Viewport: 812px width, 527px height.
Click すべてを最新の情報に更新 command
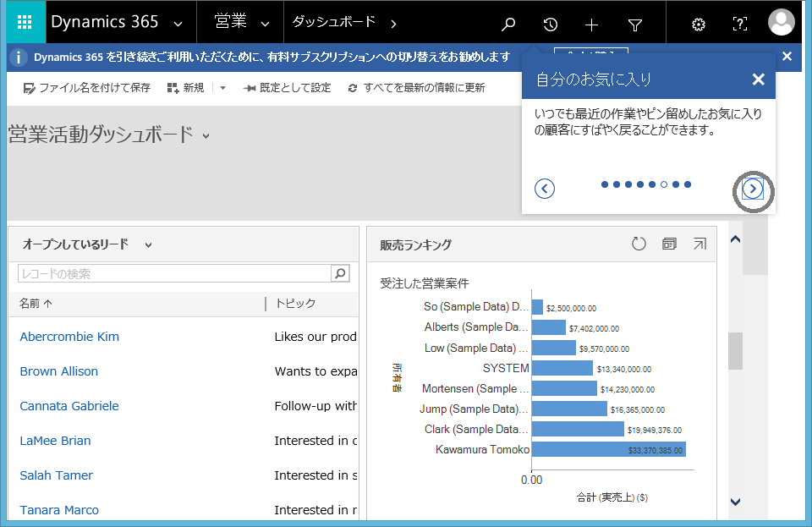tap(417, 88)
